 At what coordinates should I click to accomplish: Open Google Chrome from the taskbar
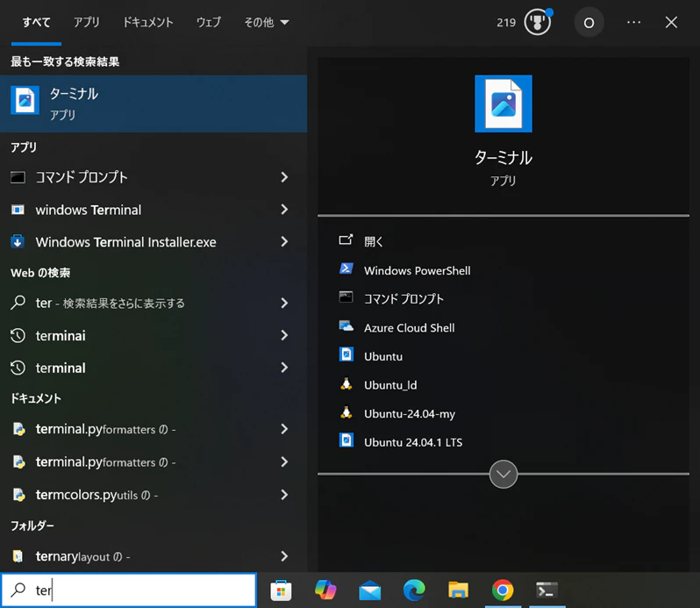pos(503,590)
